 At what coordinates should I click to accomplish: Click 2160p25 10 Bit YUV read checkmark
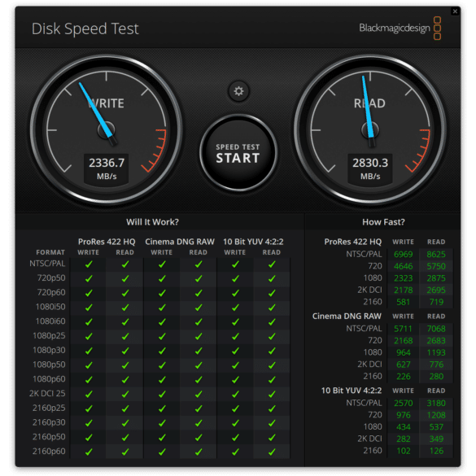(x=272, y=408)
